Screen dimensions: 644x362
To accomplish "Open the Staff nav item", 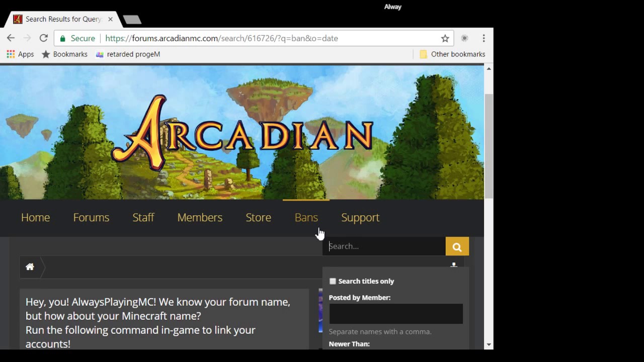I will pos(143,217).
